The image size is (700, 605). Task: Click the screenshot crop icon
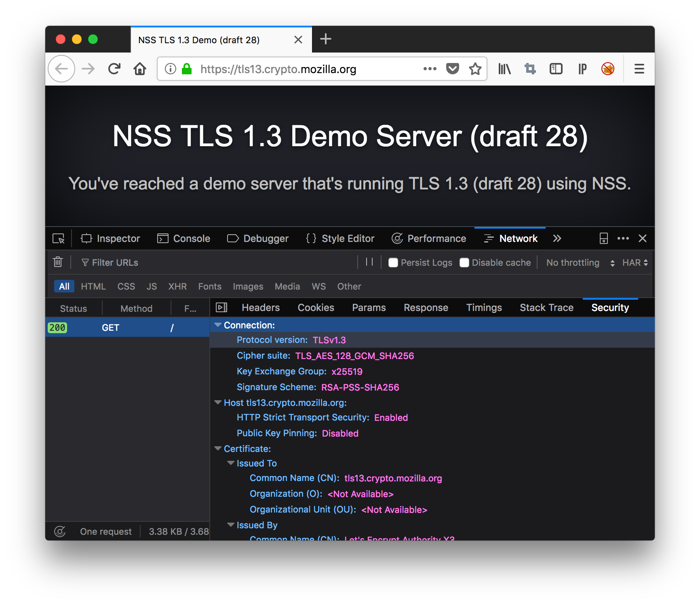coord(530,69)
